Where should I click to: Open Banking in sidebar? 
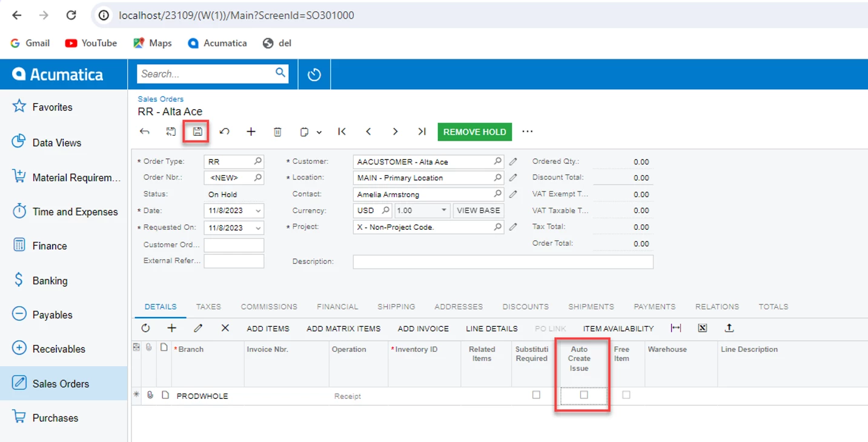click(64, 280)
